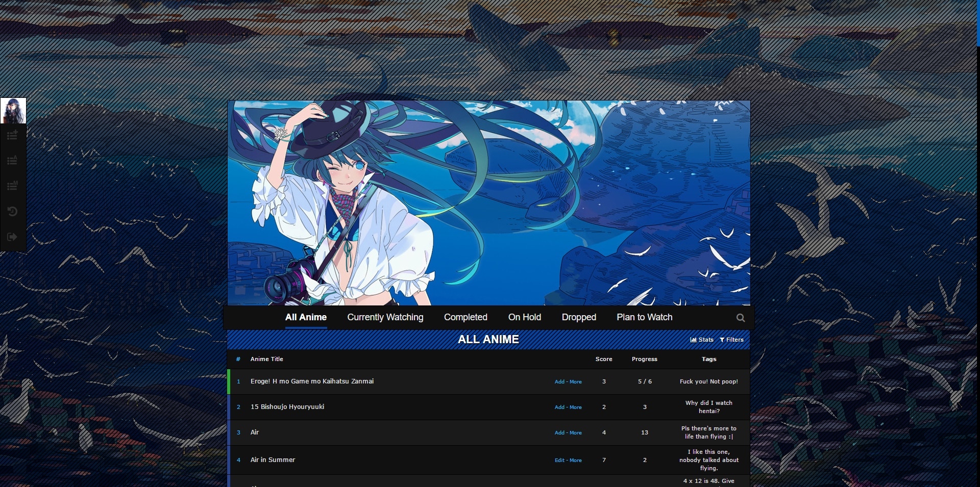Open the quick add list sidebar icon
This screenshot has width=980, height=487.
[13, 135]
